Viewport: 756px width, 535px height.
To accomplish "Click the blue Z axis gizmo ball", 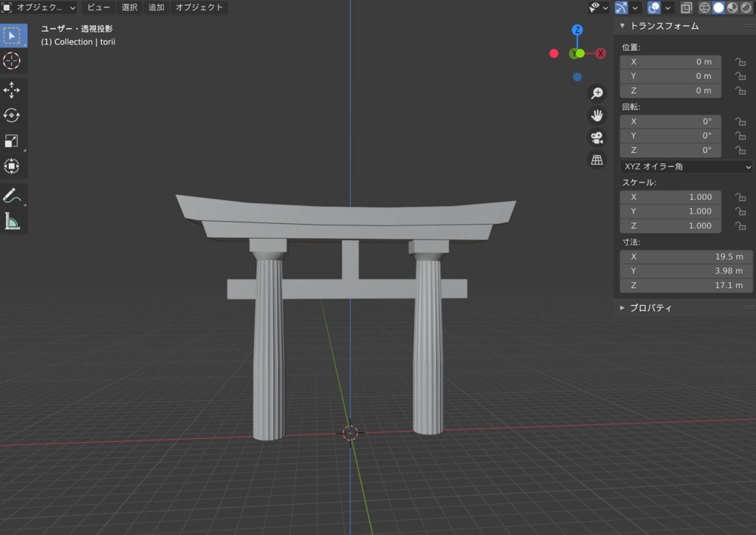I will 577,30.
